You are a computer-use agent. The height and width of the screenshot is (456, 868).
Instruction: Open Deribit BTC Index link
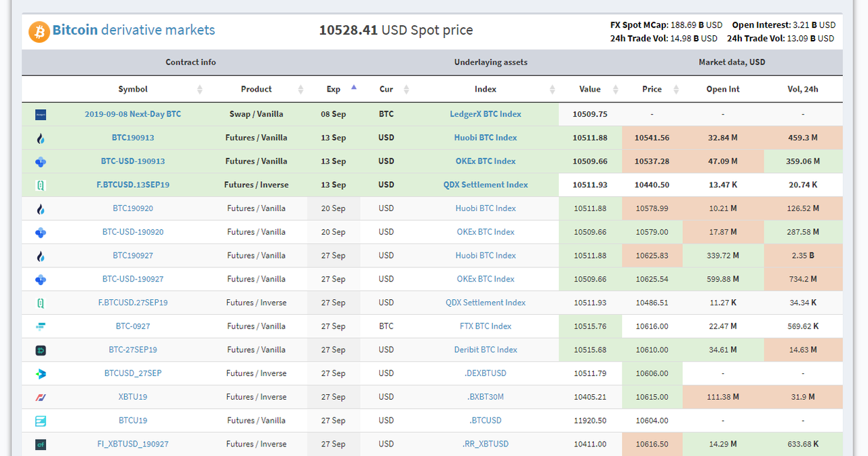click(x=486, y=349)
